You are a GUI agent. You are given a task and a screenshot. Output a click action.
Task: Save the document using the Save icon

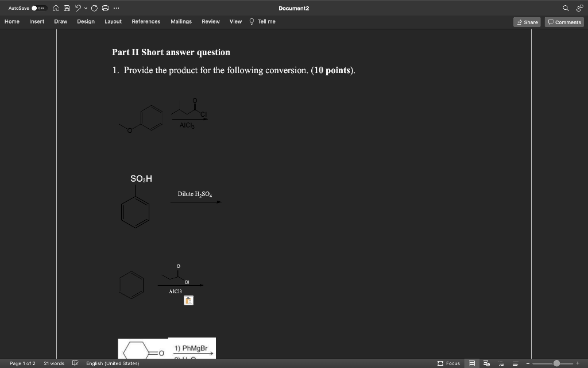[67, 8]
